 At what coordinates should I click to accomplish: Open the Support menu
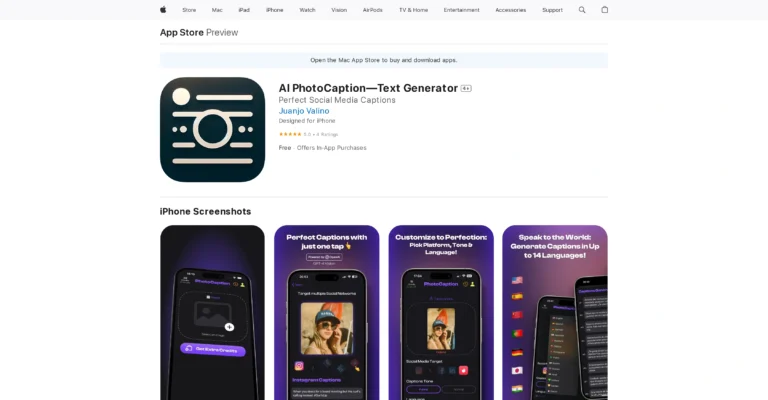click(x=552, y=10)
